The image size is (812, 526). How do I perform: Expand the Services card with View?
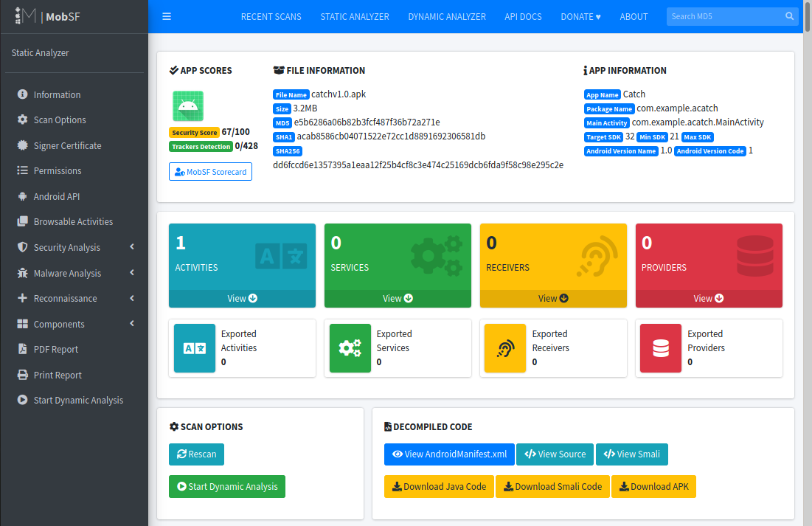click(x=398, y=299)
